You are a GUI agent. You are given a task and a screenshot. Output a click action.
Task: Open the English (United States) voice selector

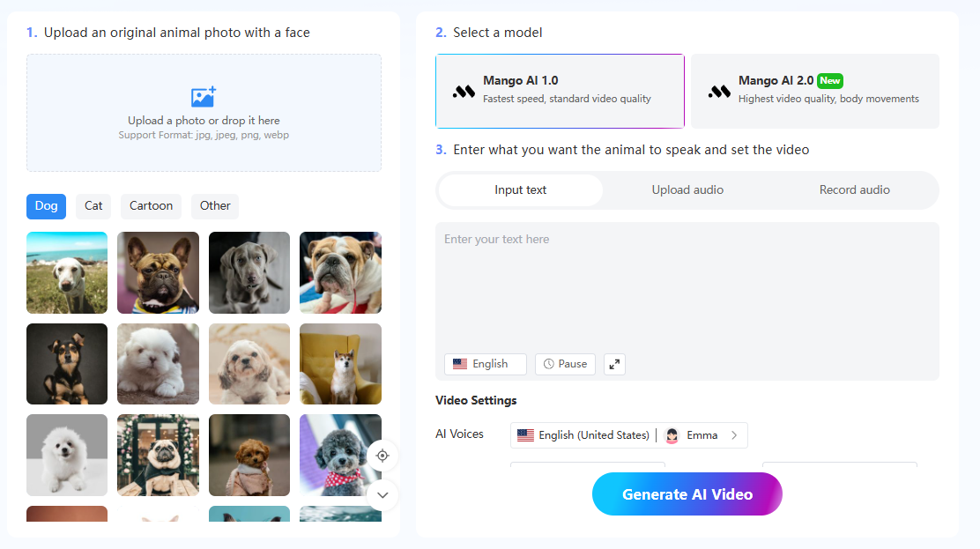(x=628, y=435)
